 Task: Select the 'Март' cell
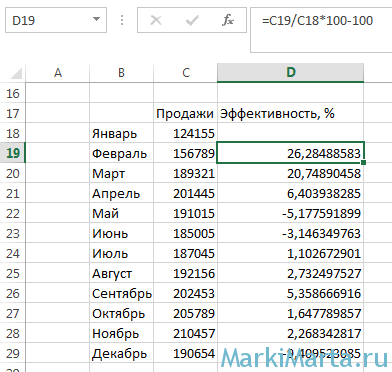121,173
